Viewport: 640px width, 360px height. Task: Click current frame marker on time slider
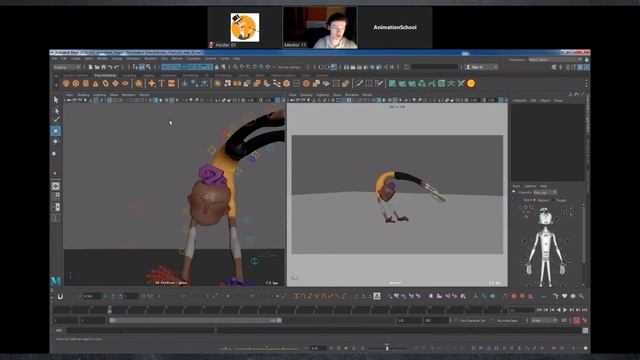(x=110, y=310)
